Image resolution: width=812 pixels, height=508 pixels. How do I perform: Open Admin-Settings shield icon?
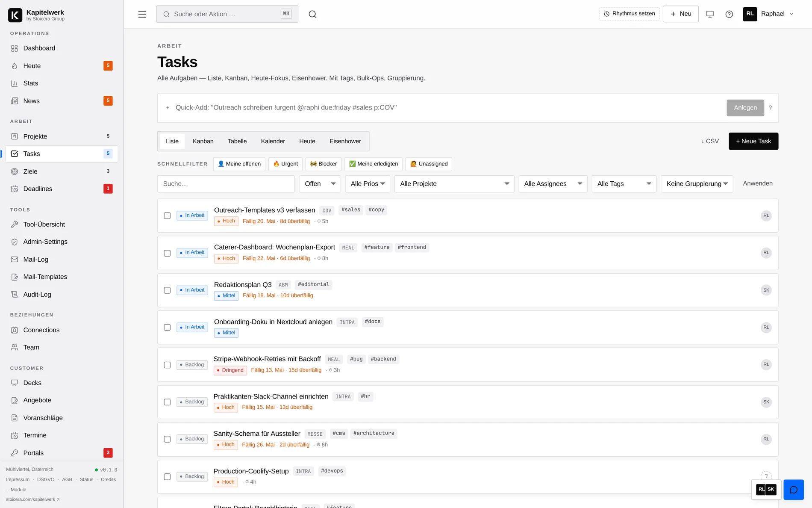coord(15,242)
